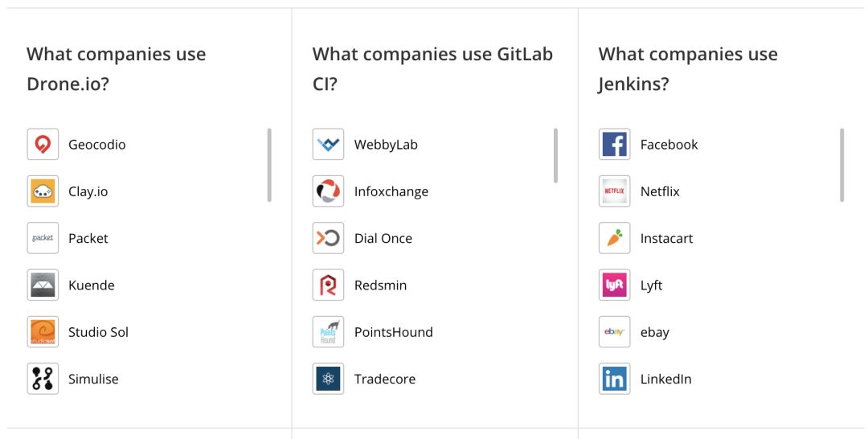The width and height of the screenshot is (868, 439).
Task: Click the Drone.io companies list scrollbar
Action: 269,165
